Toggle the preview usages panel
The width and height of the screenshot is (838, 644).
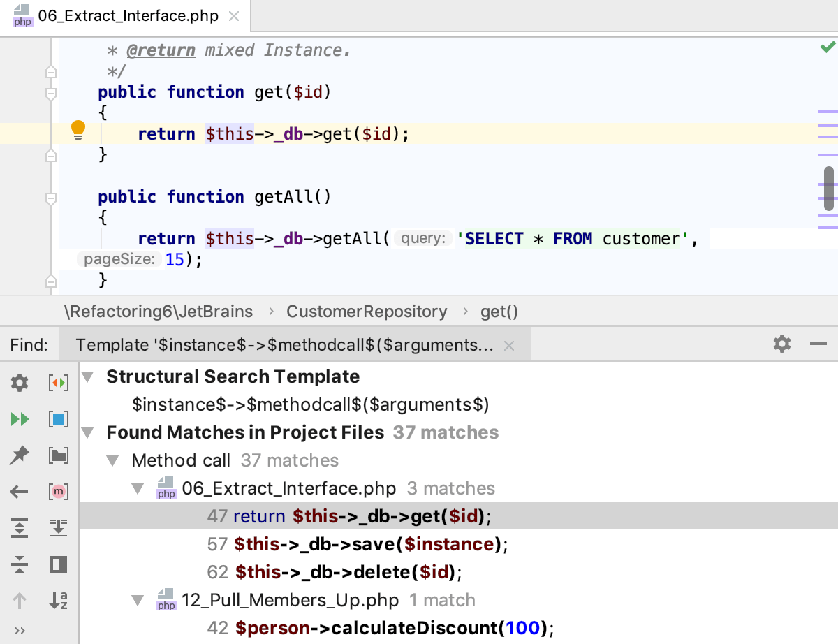point(59,564)
